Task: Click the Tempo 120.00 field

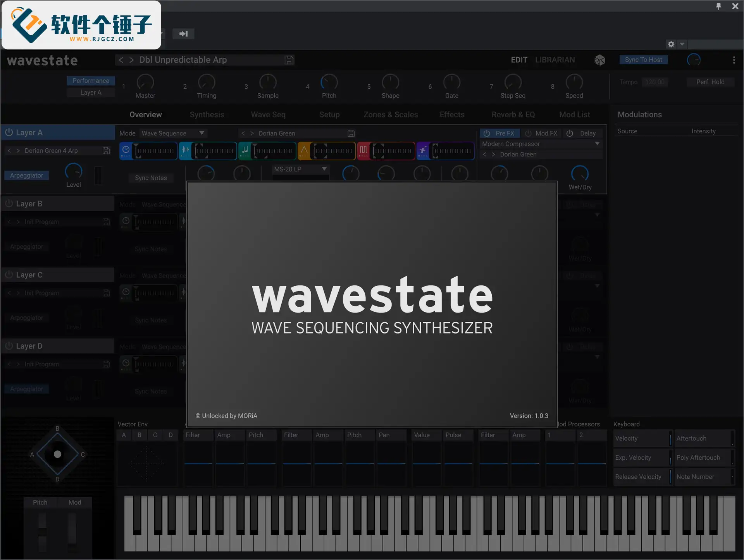Action: (655, 82)
